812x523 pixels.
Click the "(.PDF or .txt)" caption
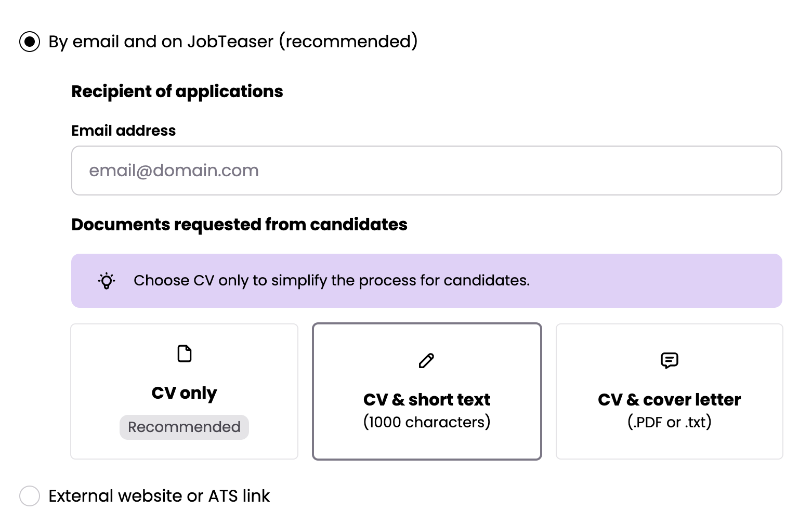(669, 422)
